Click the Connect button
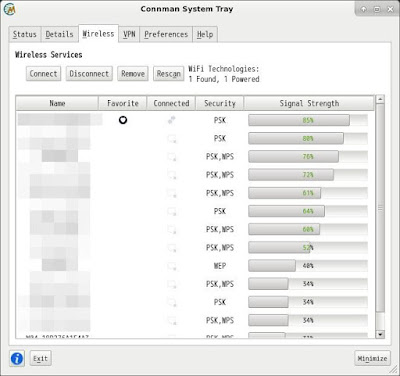This screenshot has width=400, height=376. pos(43,74)
